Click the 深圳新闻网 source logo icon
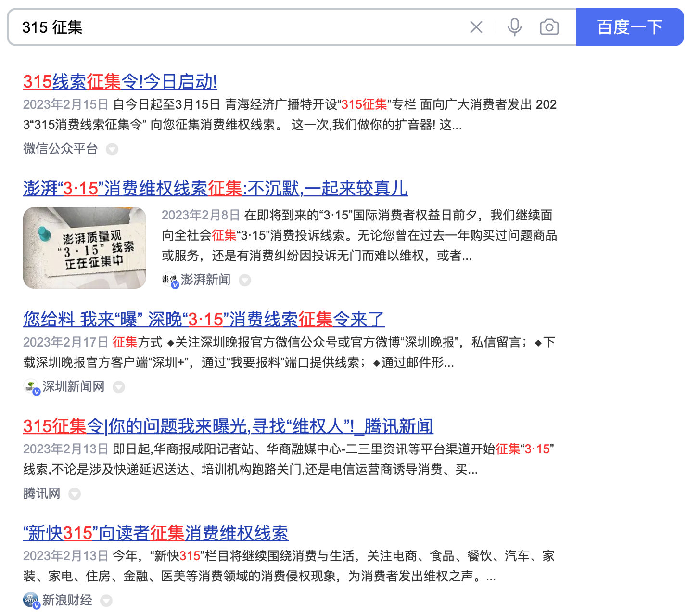The width and height of the screenshot is (687, 616). [x=31, y=387]
